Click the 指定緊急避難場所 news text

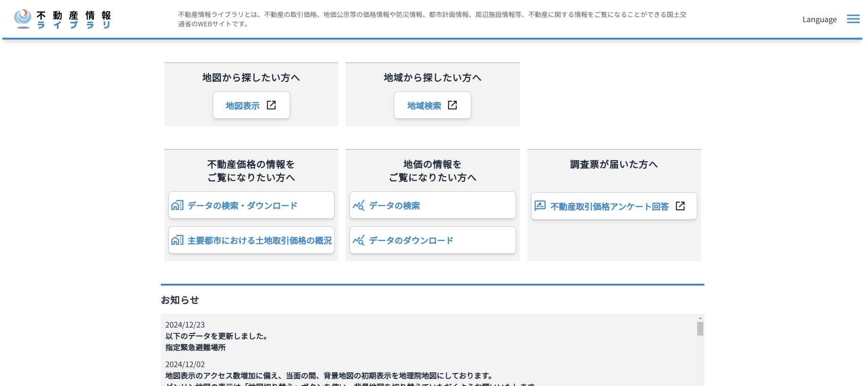tap(195, 347)
